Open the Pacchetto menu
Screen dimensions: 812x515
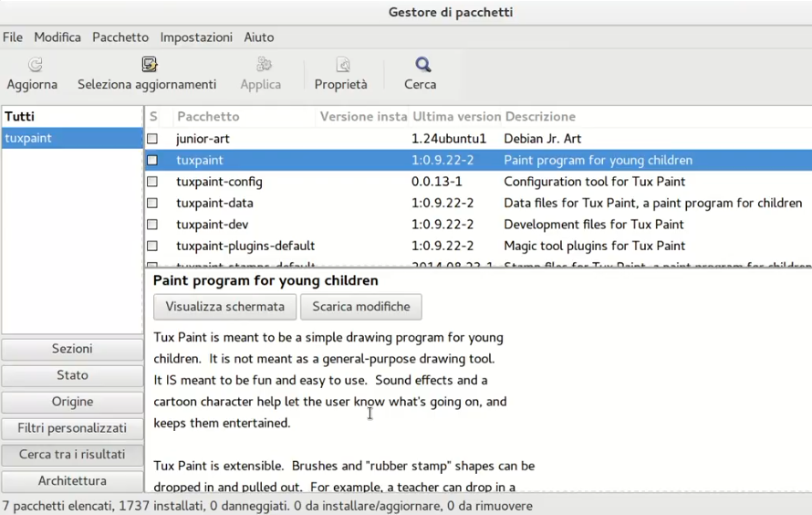click(120, 37)
